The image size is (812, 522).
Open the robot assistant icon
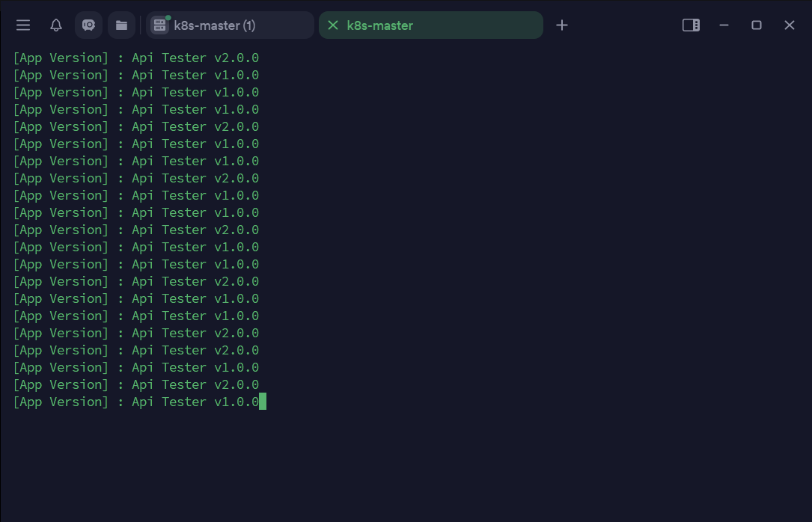coord(88,25)
